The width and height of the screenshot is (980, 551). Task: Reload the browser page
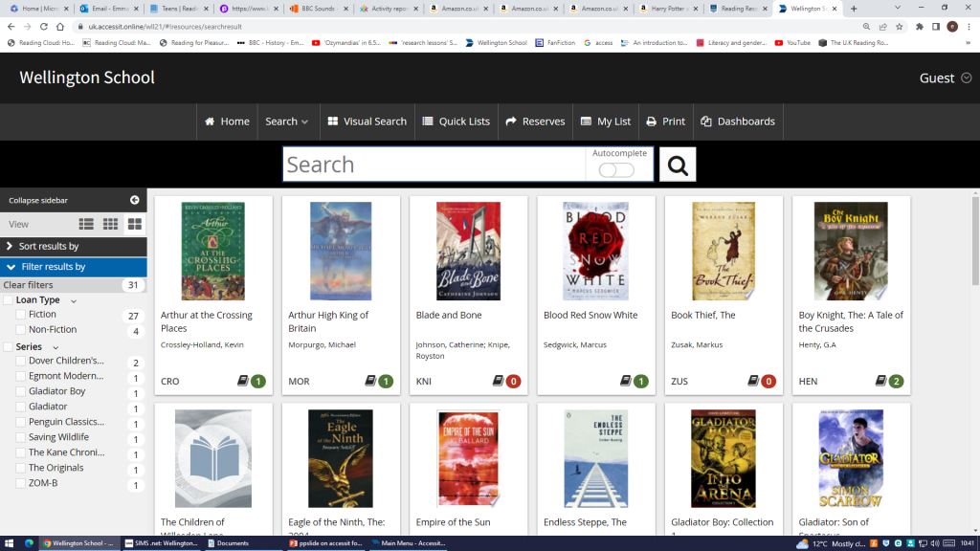tap(44, 27)
